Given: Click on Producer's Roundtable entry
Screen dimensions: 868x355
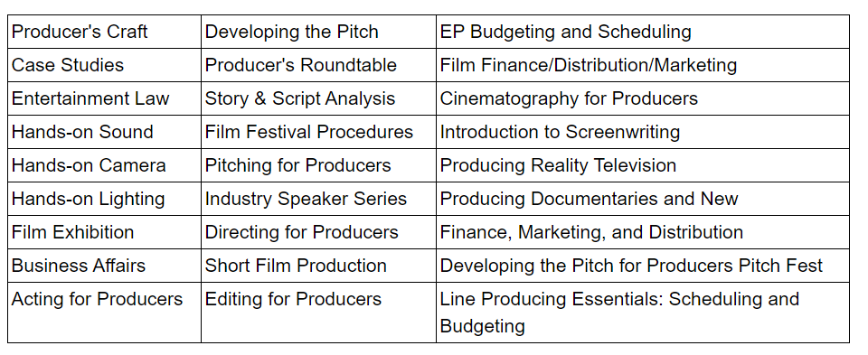Looking at the screenshot, I should (318, 65).
